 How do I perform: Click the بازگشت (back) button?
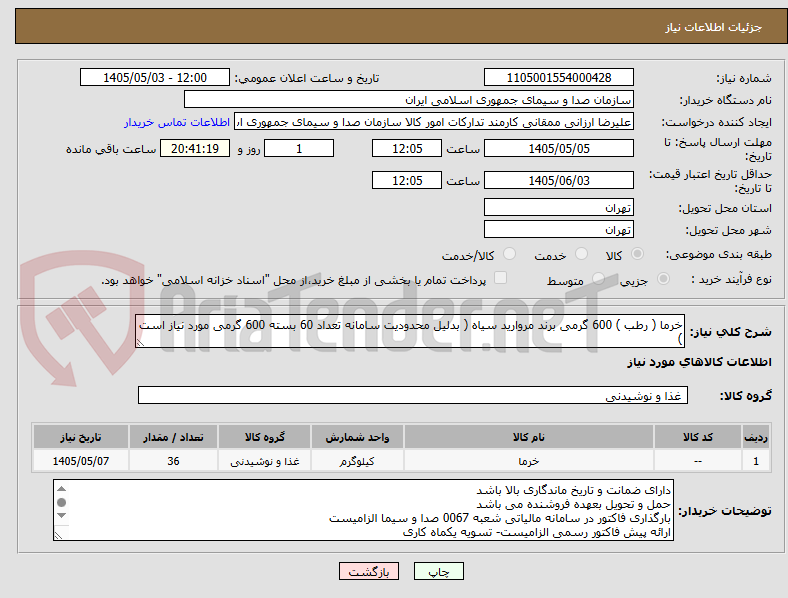point(369,571)
